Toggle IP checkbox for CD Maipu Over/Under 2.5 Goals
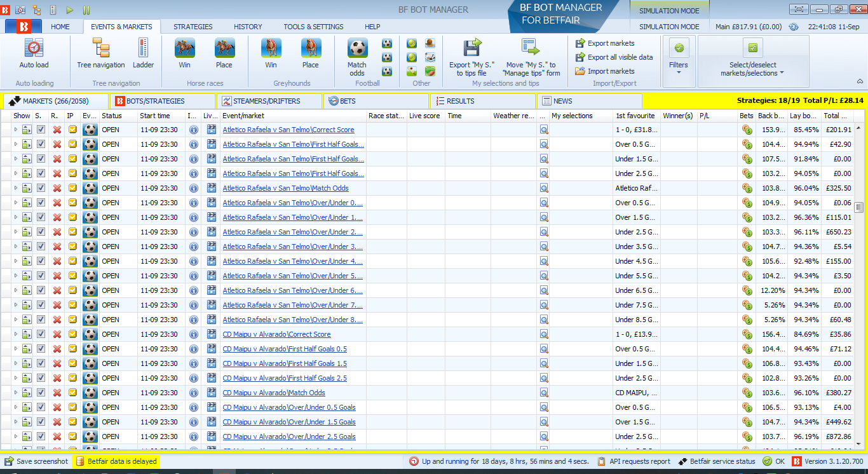The height and width of the screenshot is (474, 868). [72, 437]
